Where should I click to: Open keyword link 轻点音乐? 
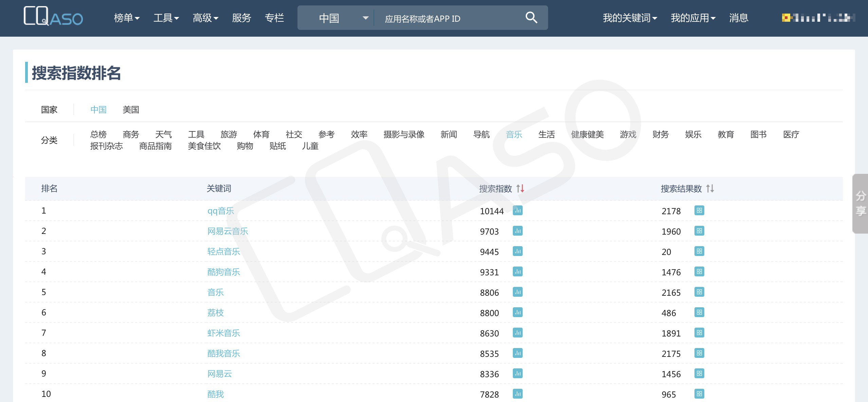tap(224, 252)
